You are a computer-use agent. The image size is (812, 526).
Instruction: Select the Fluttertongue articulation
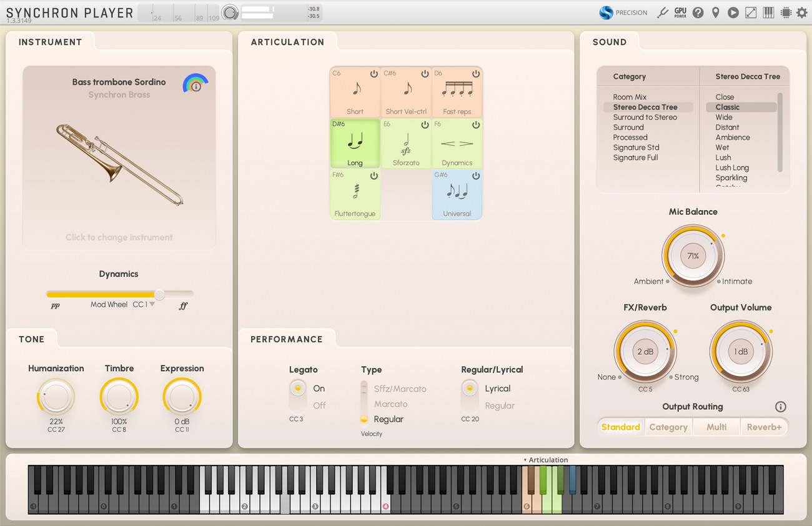[355, 194]
